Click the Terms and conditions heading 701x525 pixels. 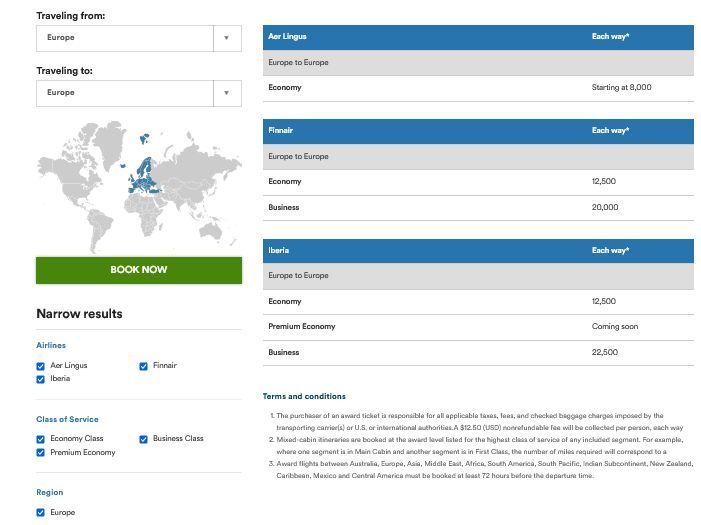[304, 396]
